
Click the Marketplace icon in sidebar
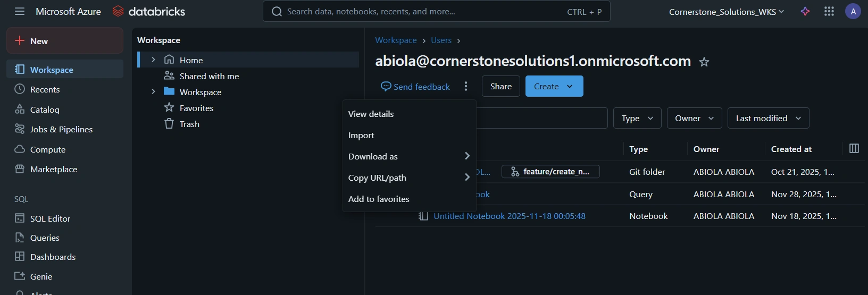(20, 169)
